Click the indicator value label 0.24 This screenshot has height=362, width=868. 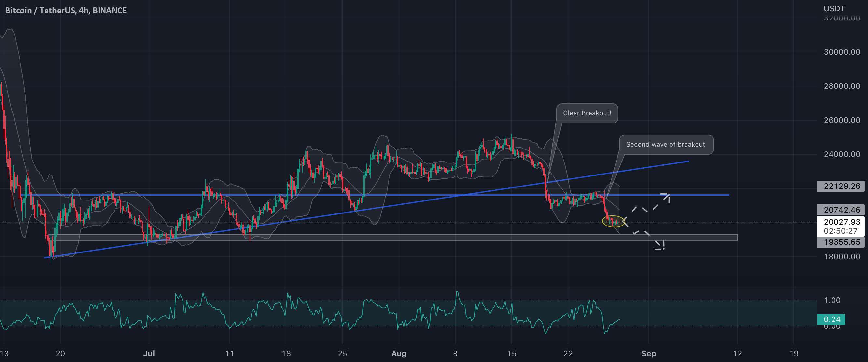[x=832, y=319]
